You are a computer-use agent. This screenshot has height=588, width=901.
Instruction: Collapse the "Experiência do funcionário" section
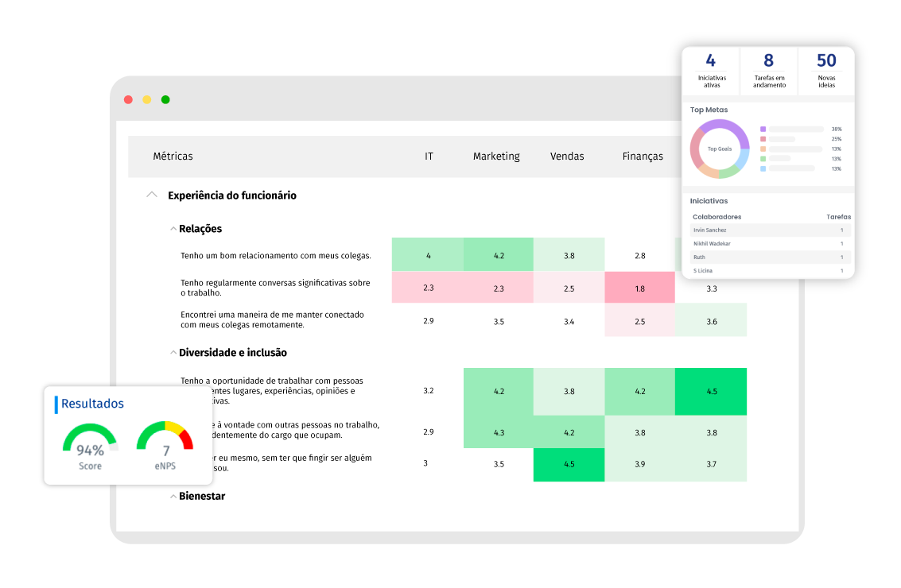coord(151,195)
